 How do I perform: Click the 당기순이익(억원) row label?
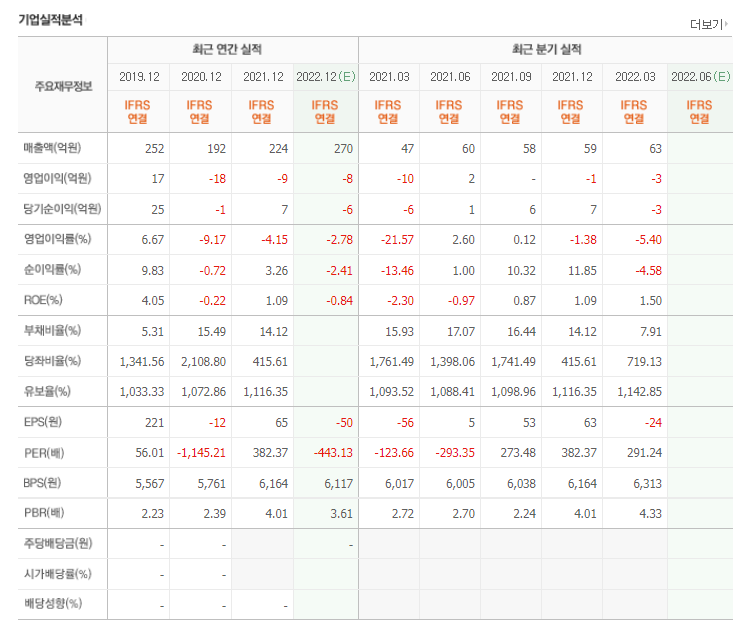coord(62,208)
